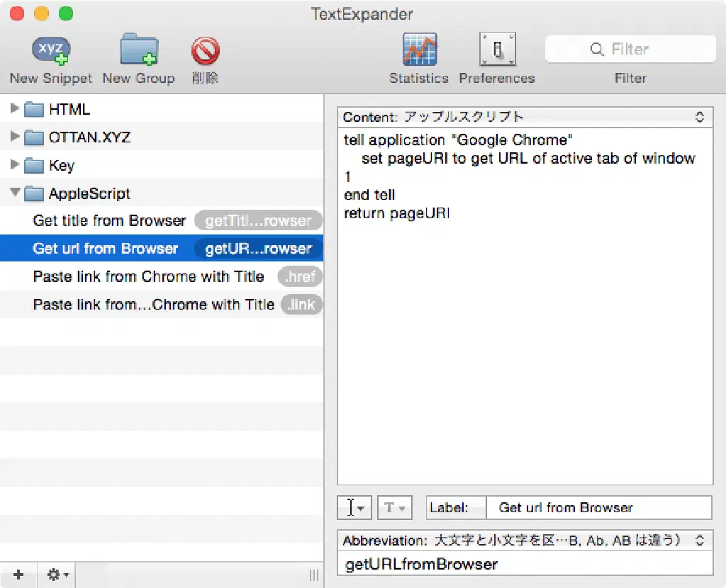This screenshot has width=726, height=588.
Task: Select the .href Paste link snippet
Action: [148, 277]
